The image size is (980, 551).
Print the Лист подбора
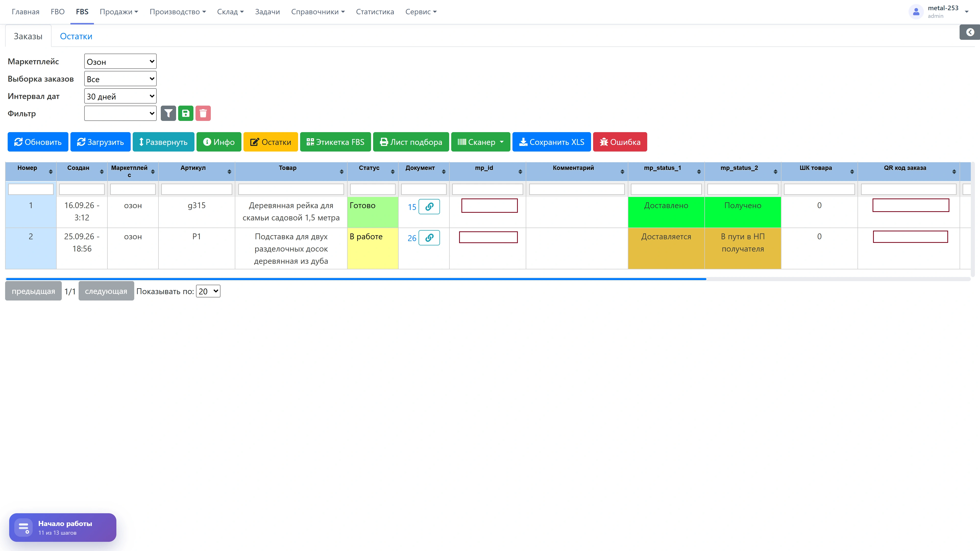(x=411, y=142)
